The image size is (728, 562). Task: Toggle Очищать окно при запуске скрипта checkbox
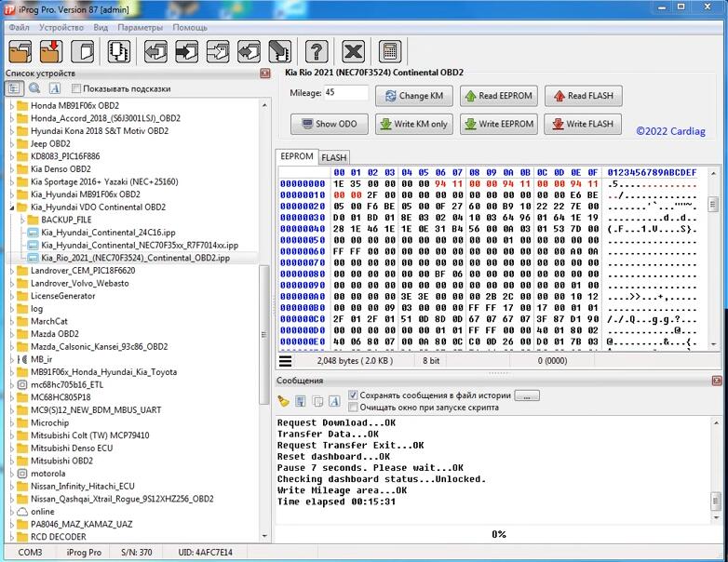(353, 407)
